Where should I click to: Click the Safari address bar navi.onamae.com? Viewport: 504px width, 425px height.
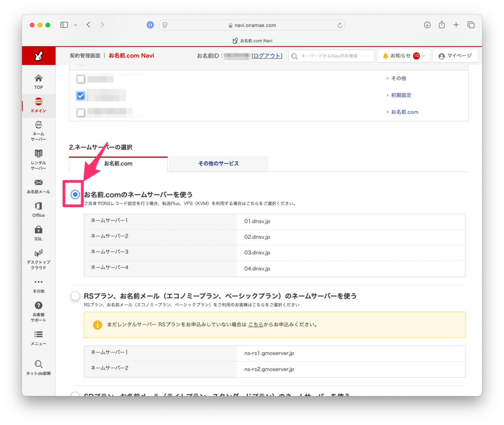coord(252,25)
